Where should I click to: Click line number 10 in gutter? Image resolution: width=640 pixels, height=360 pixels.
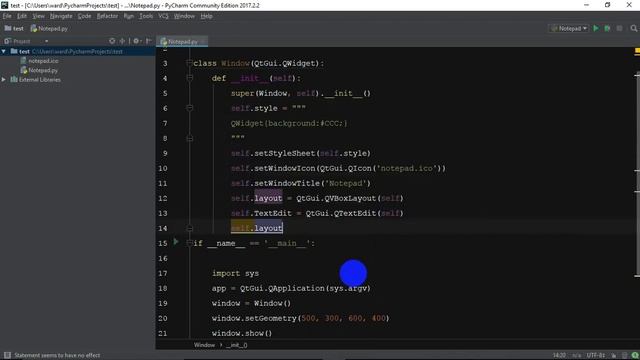click(163, 168)
